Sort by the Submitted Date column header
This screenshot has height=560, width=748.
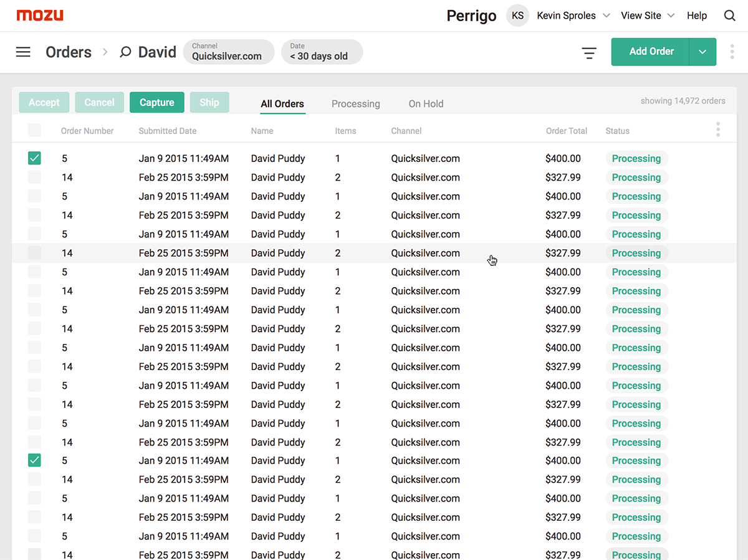pos(167,131)
